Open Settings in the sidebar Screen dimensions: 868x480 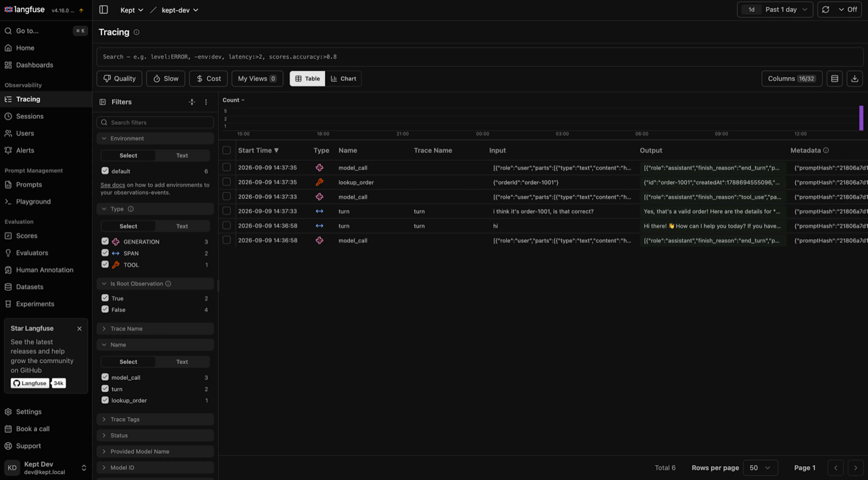point(29,412)
